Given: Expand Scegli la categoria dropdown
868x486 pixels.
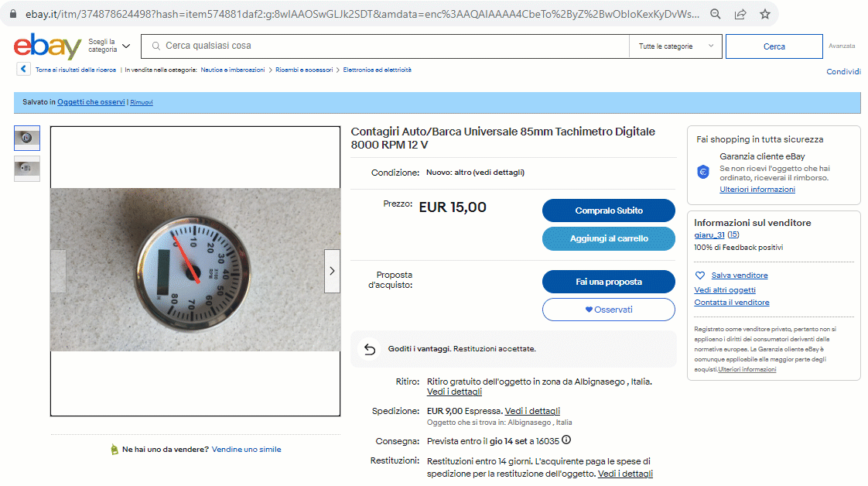Looking at the screenshot, I should [109, 46].
